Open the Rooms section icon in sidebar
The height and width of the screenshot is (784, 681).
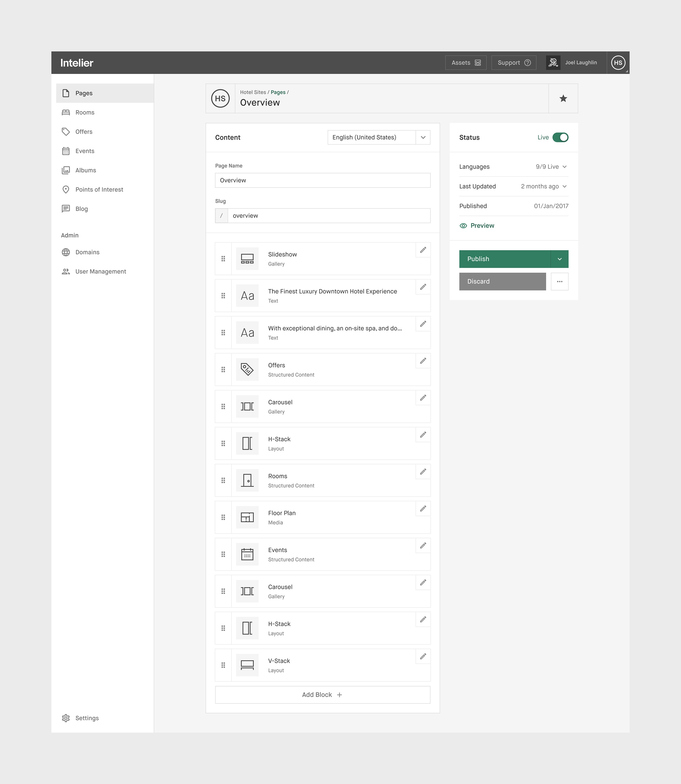pyautogui.click(x=66, y=112)
